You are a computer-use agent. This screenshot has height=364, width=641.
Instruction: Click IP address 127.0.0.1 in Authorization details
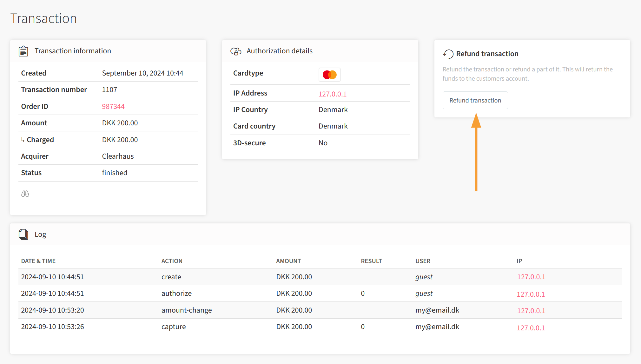332,94
